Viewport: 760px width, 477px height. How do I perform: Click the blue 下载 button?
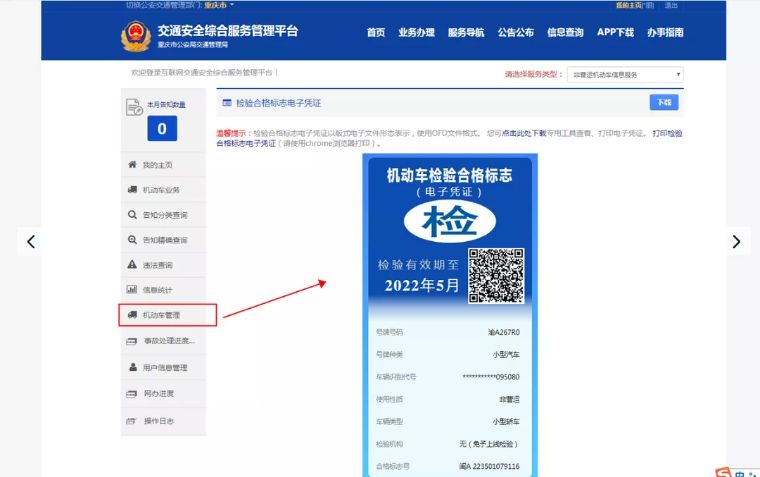(664, 102)
